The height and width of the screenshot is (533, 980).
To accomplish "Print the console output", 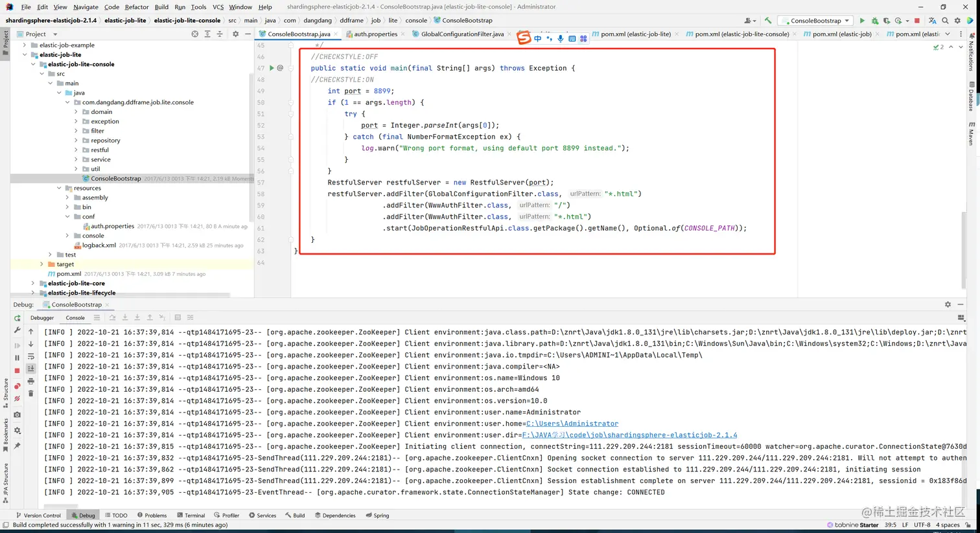I will coord(30,381).
